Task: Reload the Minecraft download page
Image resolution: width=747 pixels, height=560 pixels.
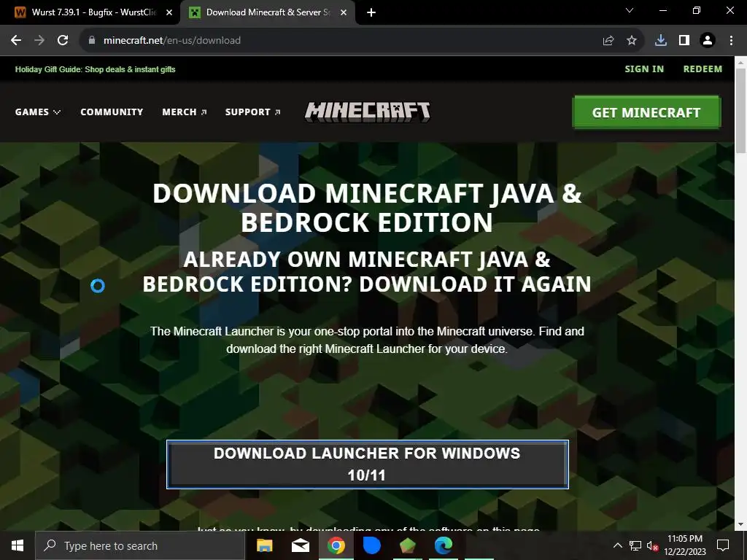Action: click(63, 41)
